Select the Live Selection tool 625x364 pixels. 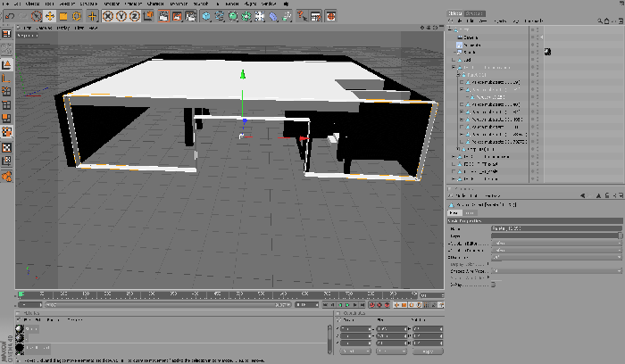37,16
